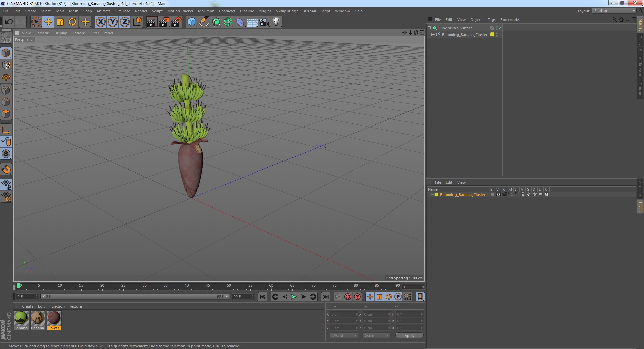This screenshot has width=644, height=349.
Task: Click the Apply button
Action: 409,336
